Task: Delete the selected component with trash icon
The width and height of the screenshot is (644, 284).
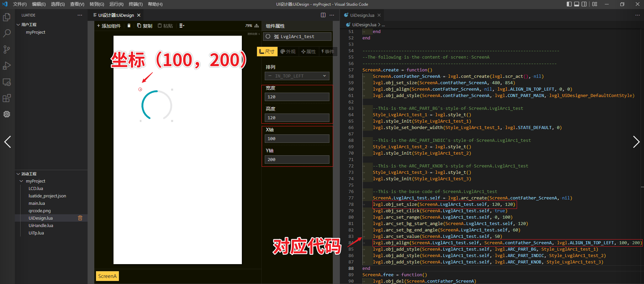Action: 129,26
